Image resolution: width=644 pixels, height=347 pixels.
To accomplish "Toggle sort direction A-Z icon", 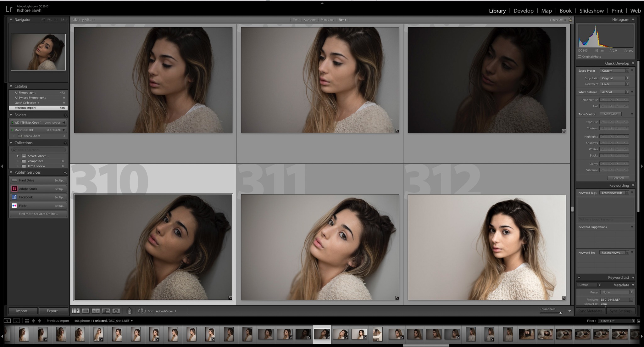I will pyautogui.click(x=142, y=311).
